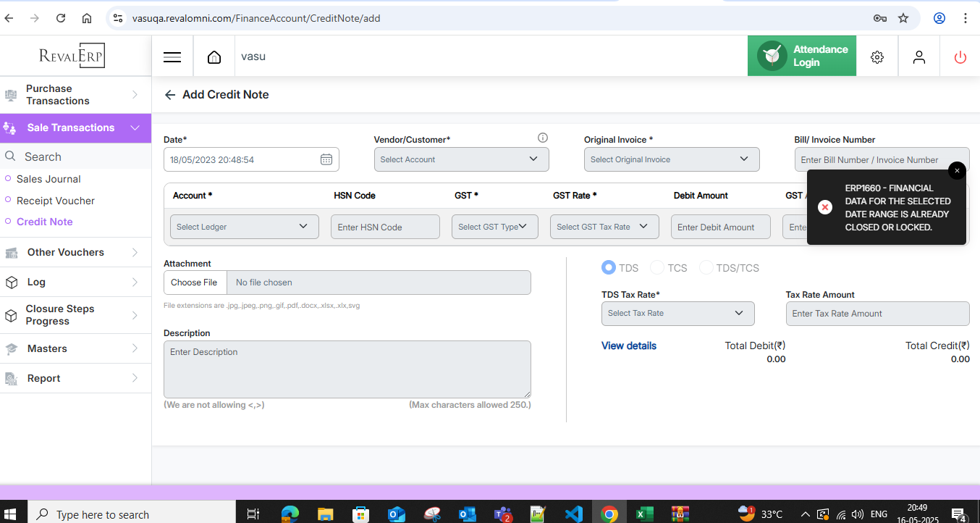The width and height of the screenshot is (980, 523).
Task: Go to Receipt Voucher menu item
Action: (56, 201)
